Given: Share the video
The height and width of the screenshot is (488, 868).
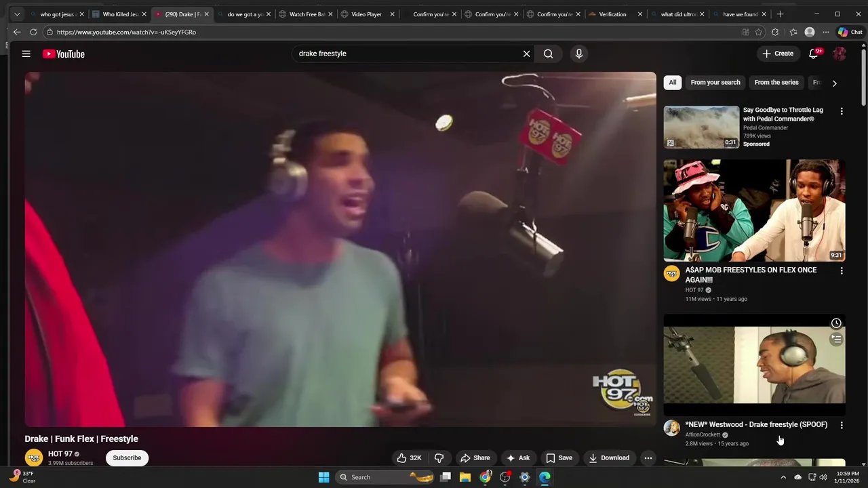Looking at the screenshot, I should click(x=475, y=458).
